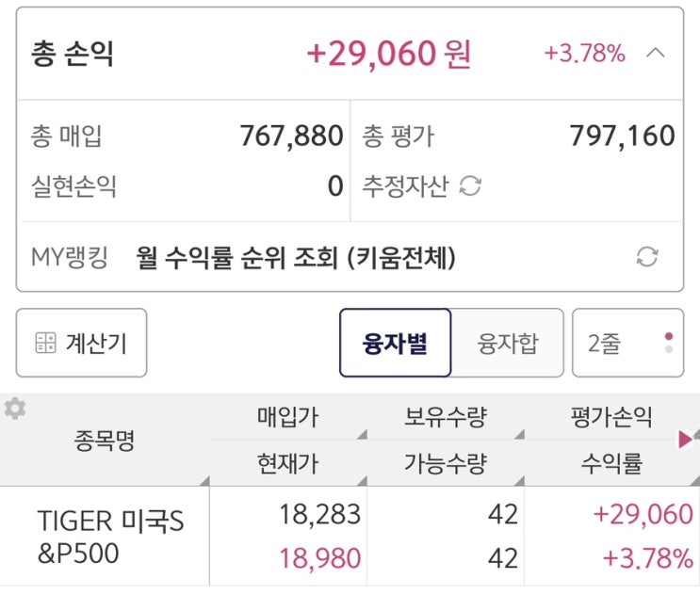This screenshot has height=594, width=700.
Task: Switch to the 융자합 tab
Action: pos(508,344)
